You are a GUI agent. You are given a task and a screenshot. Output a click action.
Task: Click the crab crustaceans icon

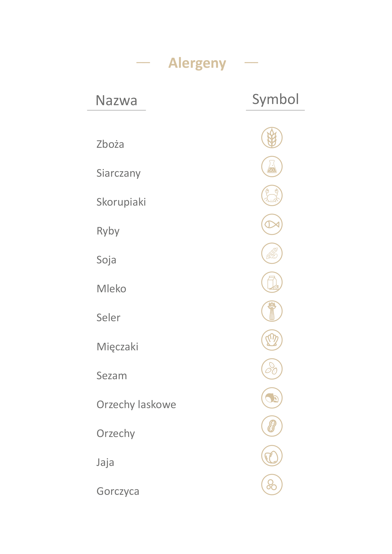coord(272,195)
